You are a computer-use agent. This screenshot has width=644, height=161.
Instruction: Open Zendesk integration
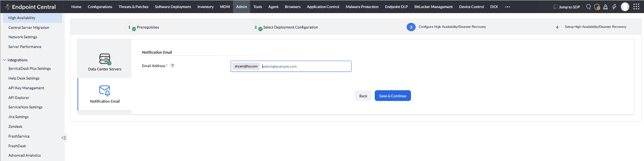coord(15,126)
